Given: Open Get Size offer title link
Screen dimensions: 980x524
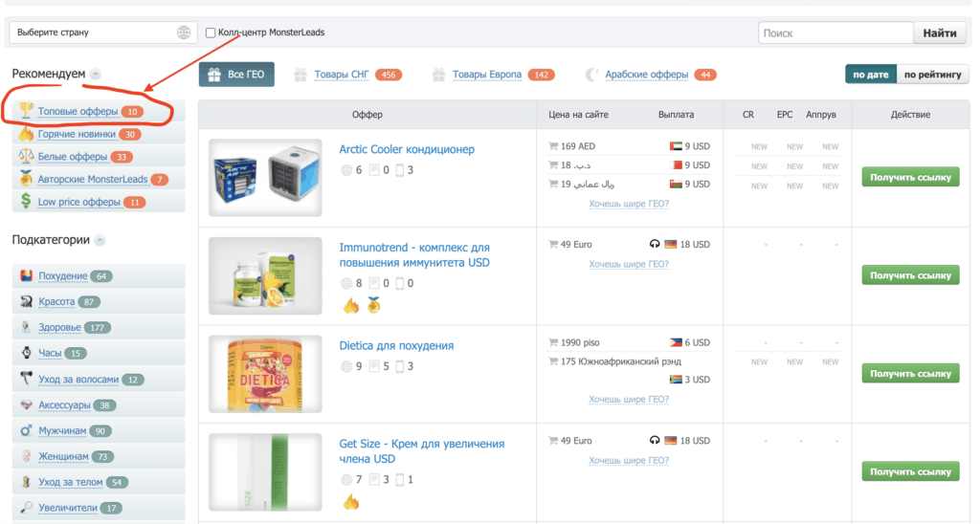Looking at the screenshot, I should tap(422, 451).
